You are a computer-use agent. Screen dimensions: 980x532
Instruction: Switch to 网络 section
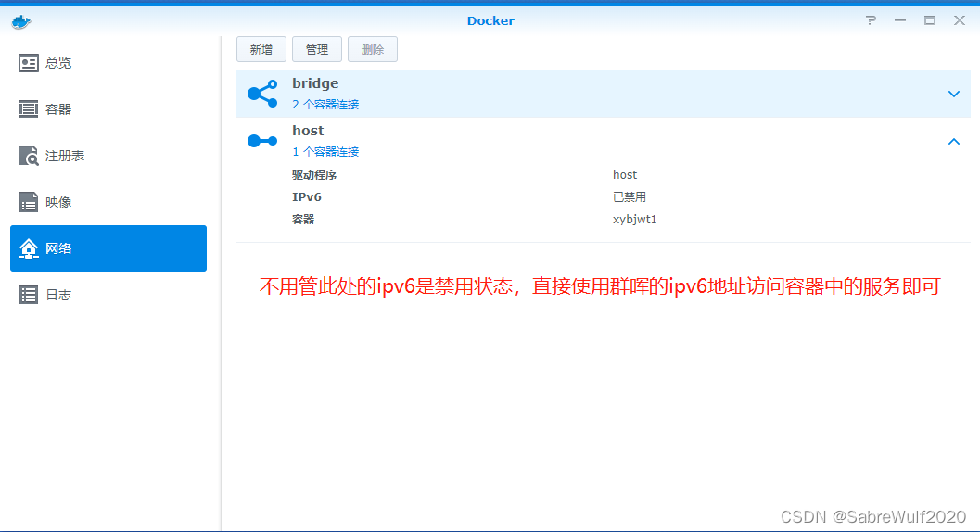108,248
